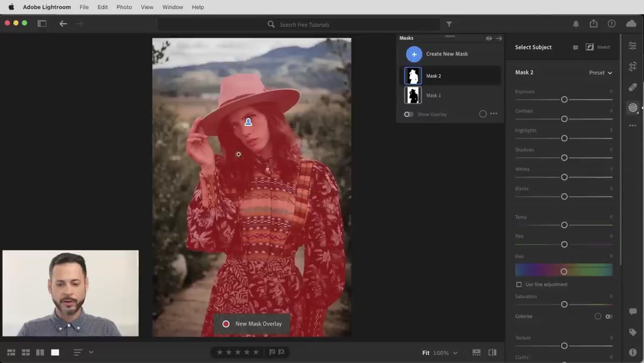644x363 pixels.
Task: Open mask options three-dot menu in Masks panel
Action: pos(494,114)
